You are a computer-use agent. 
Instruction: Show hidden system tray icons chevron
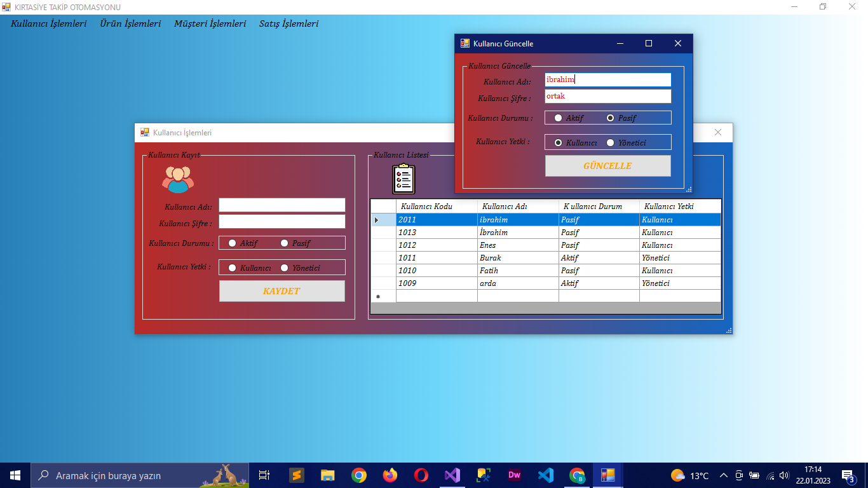[x=724, y=475]
